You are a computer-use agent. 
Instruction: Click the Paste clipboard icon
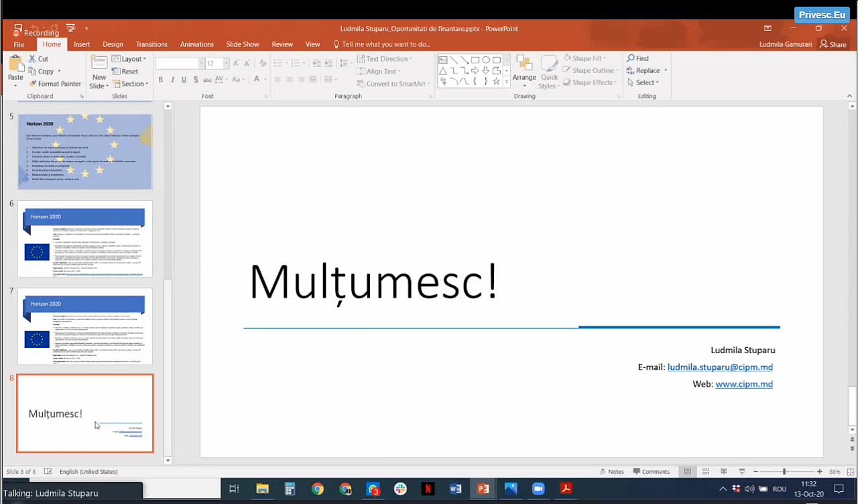pos(15,64)
